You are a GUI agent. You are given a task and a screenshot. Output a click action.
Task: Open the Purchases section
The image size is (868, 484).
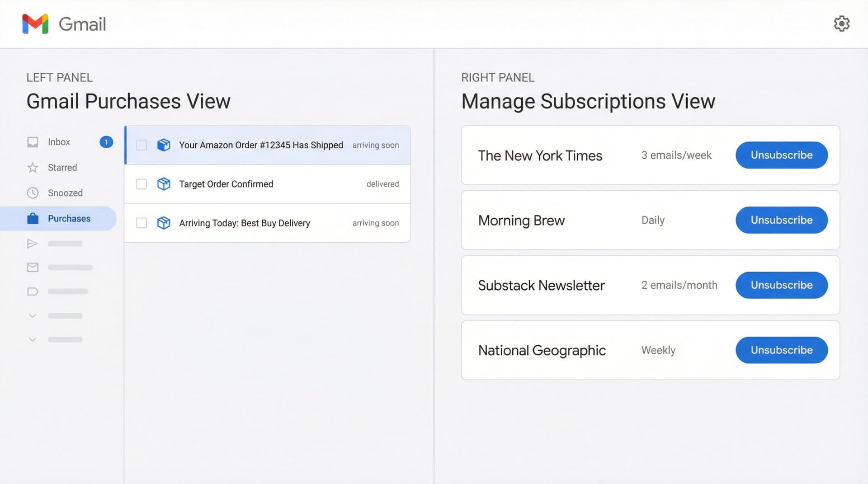point(69,218)
